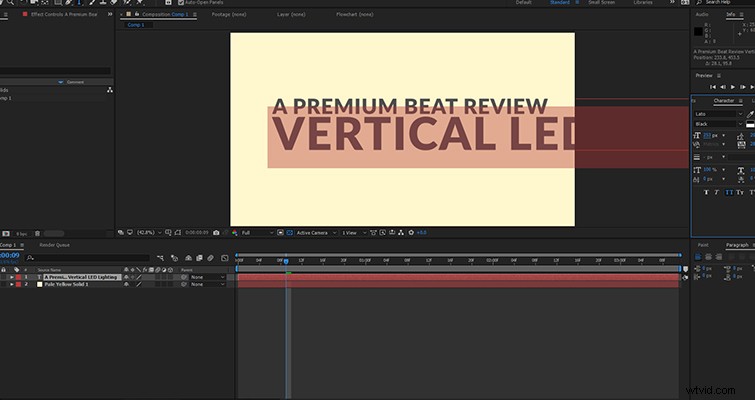The image size is (755, 400).
Task: Select the Pale Yellow Solid 1 layer
Action: (66, 284)
